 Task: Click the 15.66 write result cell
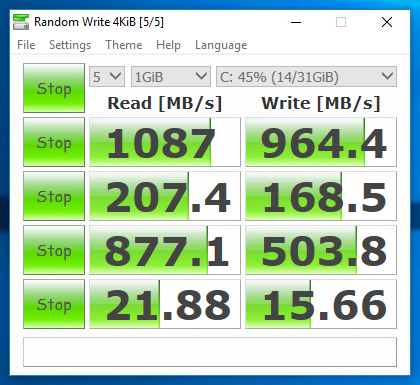pyautogui.click(x=321, y=304)
